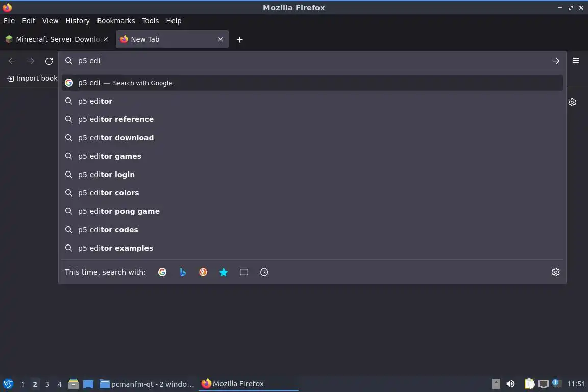
Task: Search this time with DuckDuckGo icon
Action: (x=203, y=272)
